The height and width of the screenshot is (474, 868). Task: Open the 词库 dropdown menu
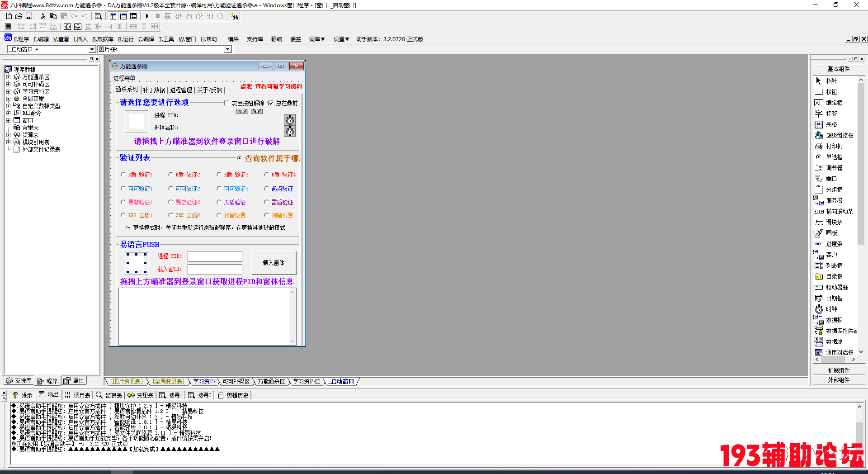coord(317,39)
